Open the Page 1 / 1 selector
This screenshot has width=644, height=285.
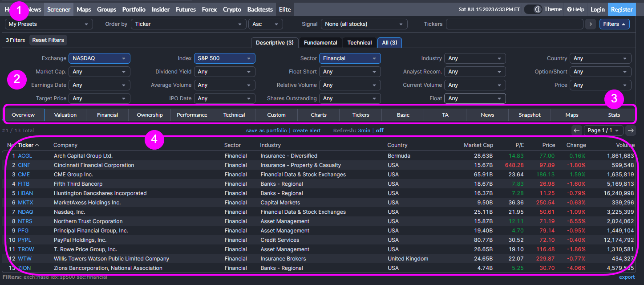pyautogui.click(x=603, y=130)
